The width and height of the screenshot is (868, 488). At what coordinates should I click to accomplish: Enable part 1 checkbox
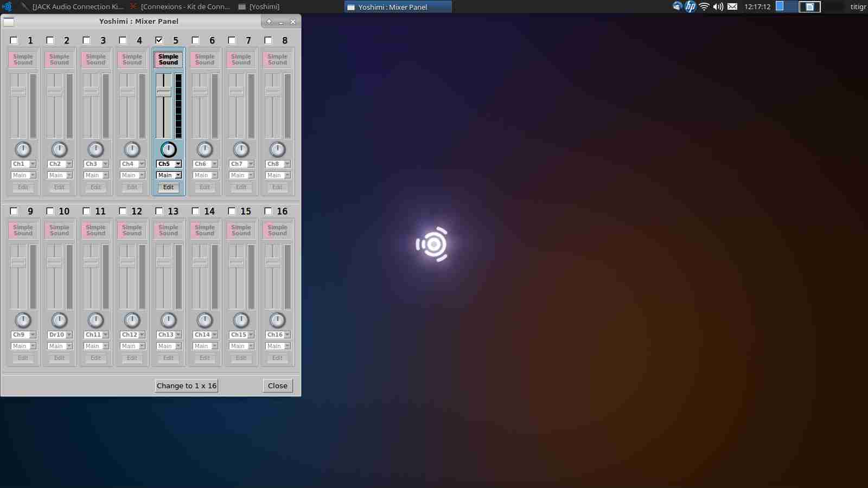[x=14, y=40]
